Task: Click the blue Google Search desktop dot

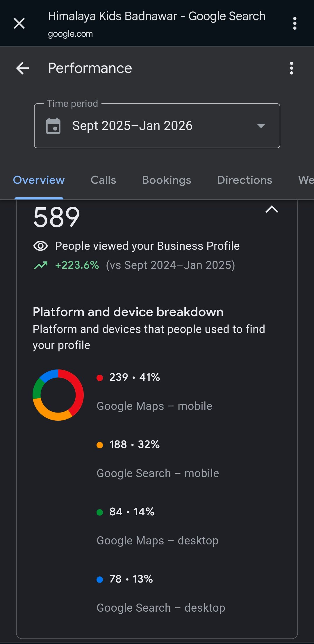Action: click(x=100, y=580)
